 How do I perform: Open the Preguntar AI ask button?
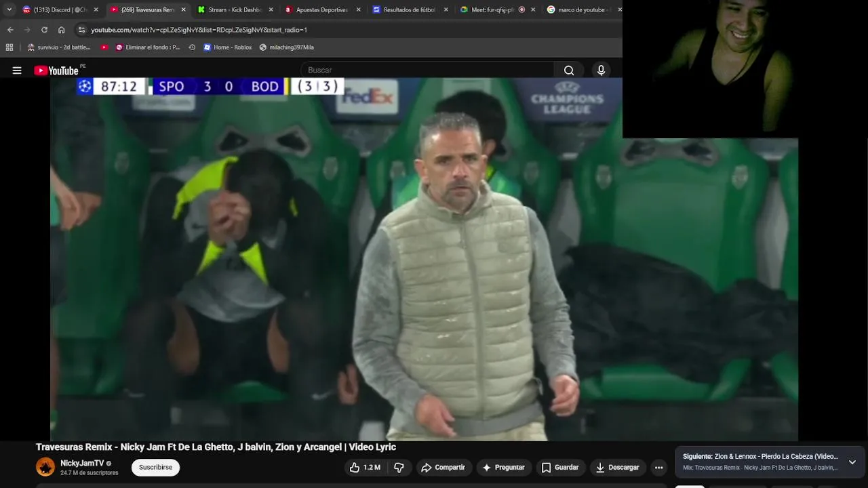[503, 468]
